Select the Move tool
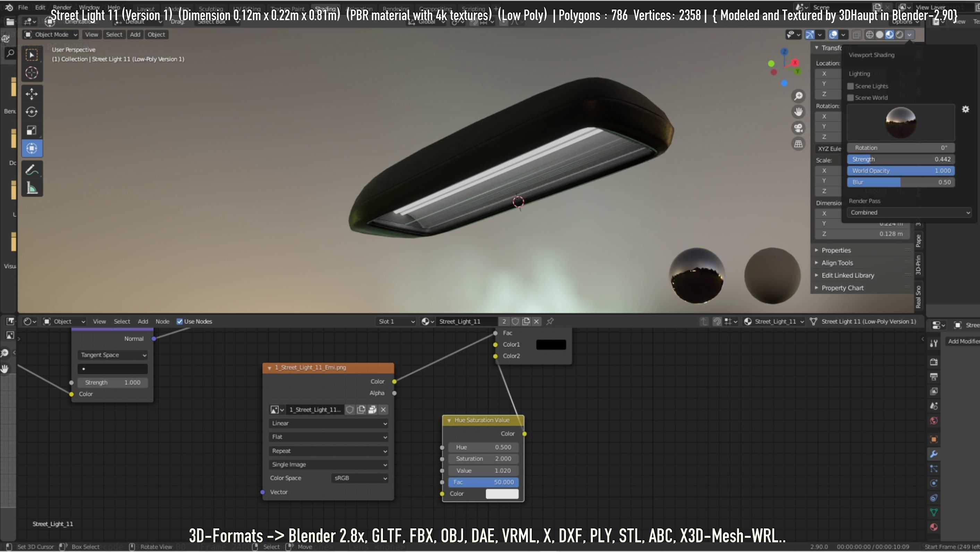The width and height of the screenshot is (980, 552). 32,94
